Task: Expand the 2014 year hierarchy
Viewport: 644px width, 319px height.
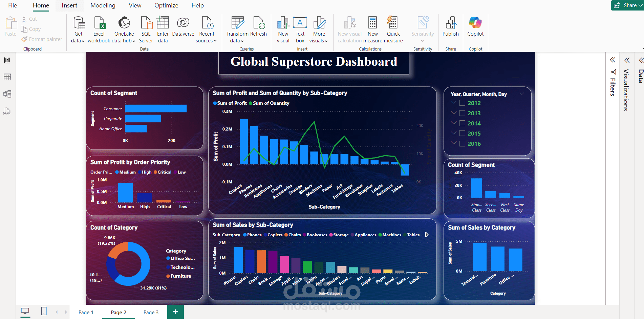Action: (x=454, y=123)
